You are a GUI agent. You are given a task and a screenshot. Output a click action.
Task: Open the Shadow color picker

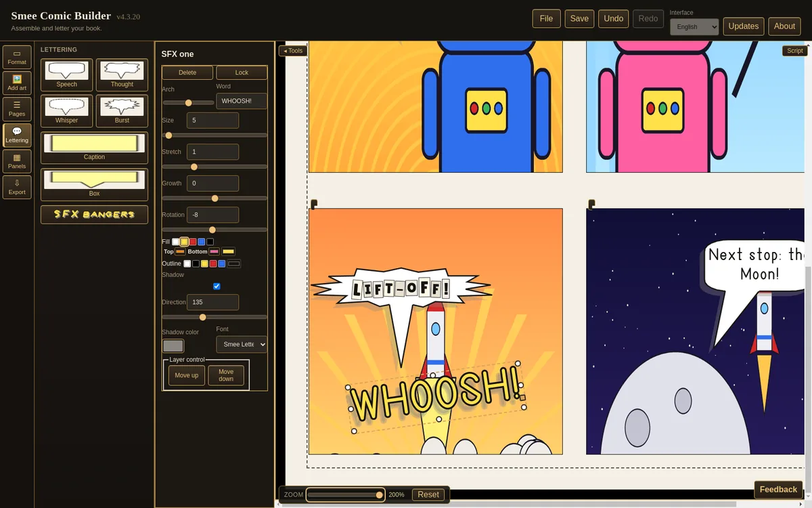click(x=173, y=345)
